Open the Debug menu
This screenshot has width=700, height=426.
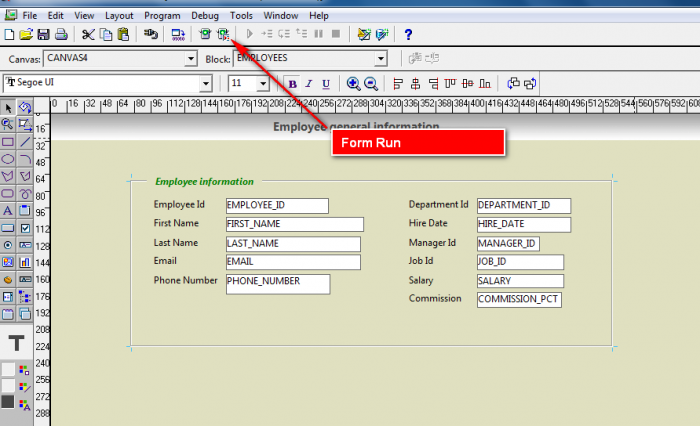click(x=205, y=16)
